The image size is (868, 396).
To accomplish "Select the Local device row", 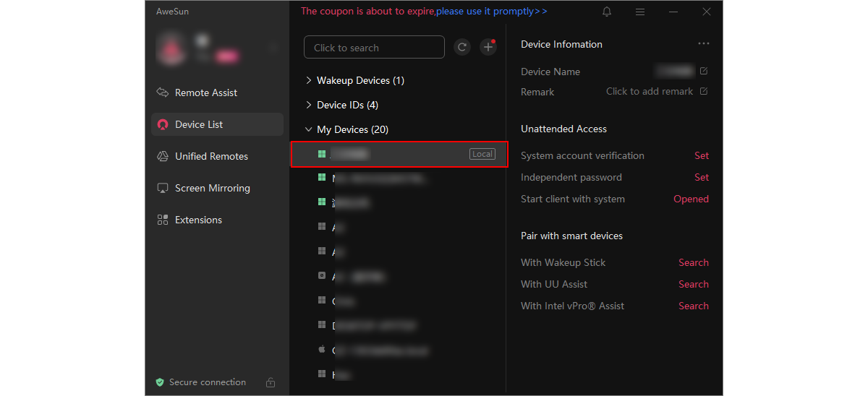I will 398,154.
